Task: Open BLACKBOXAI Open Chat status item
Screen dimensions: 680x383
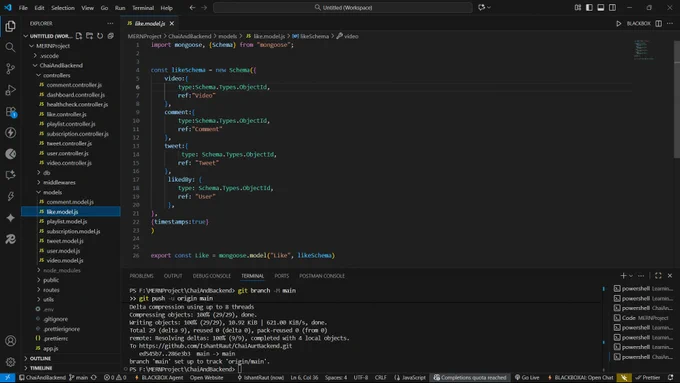Action: tap(580, 377)
